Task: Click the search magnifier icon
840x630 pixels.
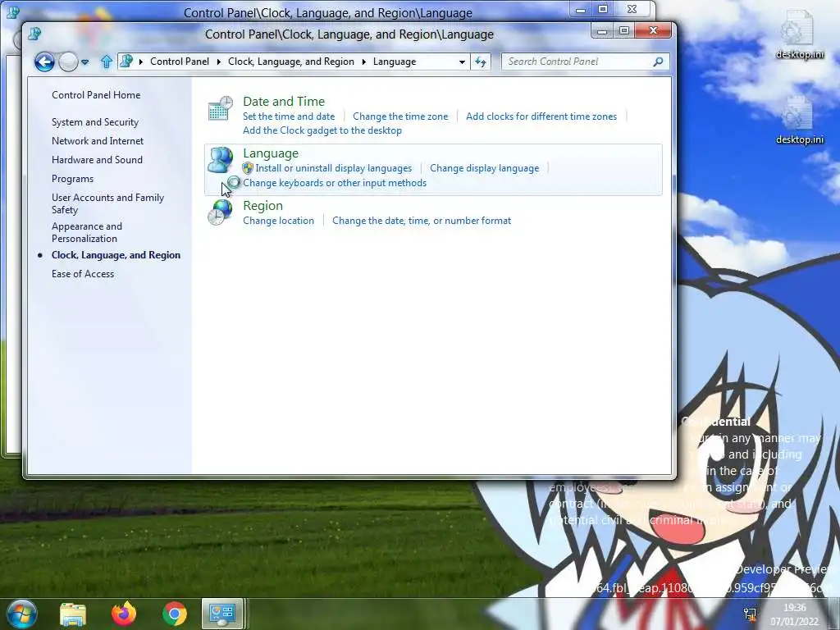Action: click(x=659, y=62)
